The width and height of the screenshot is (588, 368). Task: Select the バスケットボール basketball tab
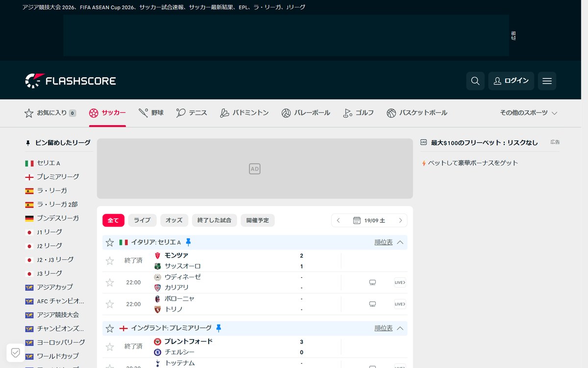click(417, 113)
